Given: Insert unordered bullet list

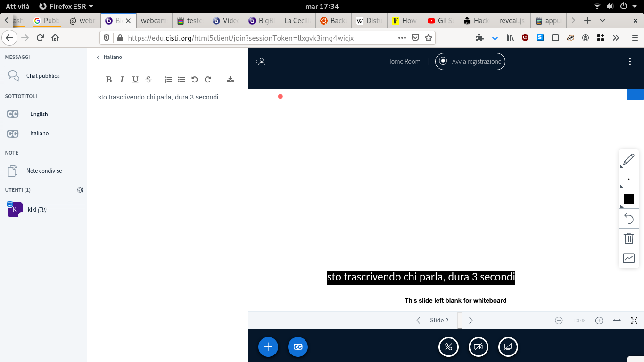Looking at the screenshot, I should click(182, 80).
